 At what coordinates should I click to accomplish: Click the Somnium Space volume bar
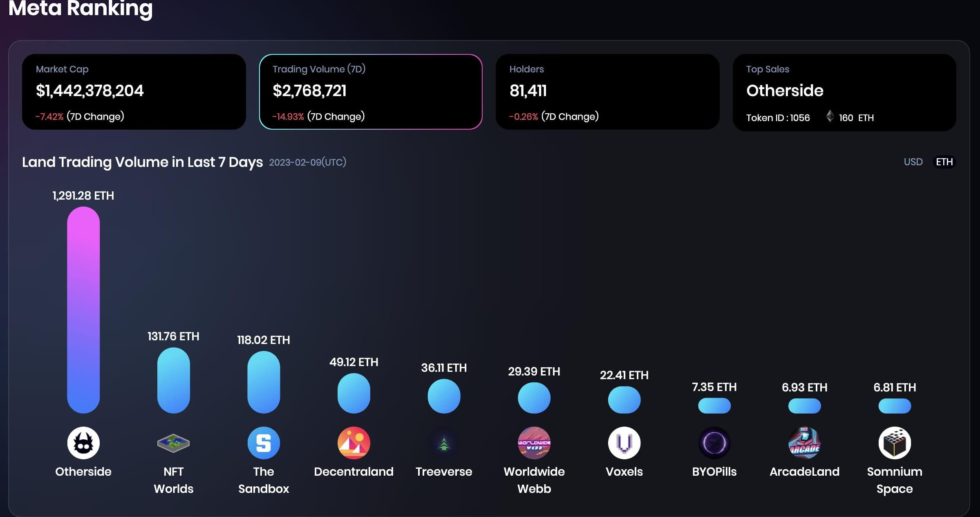coord(895,406)
